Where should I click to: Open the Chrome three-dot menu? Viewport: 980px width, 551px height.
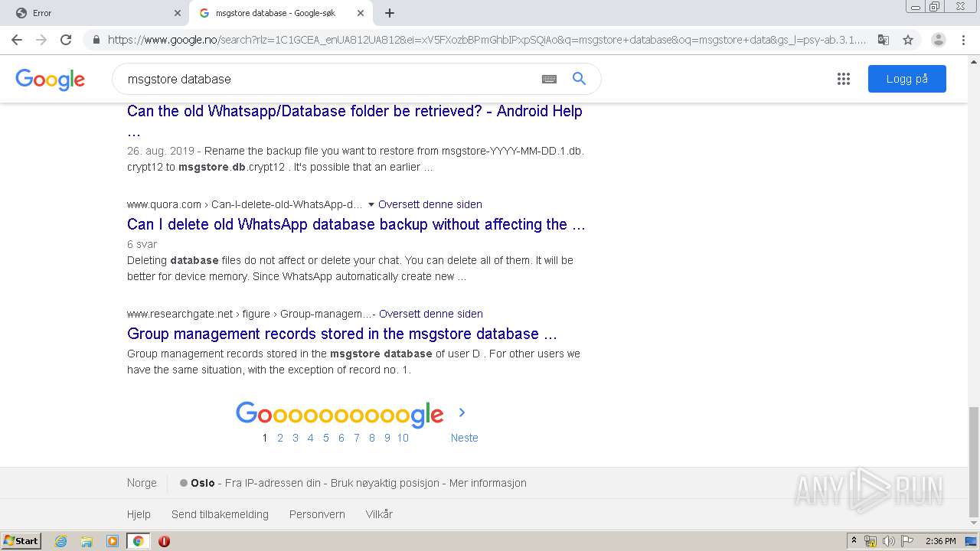click(x=964, y=40)
